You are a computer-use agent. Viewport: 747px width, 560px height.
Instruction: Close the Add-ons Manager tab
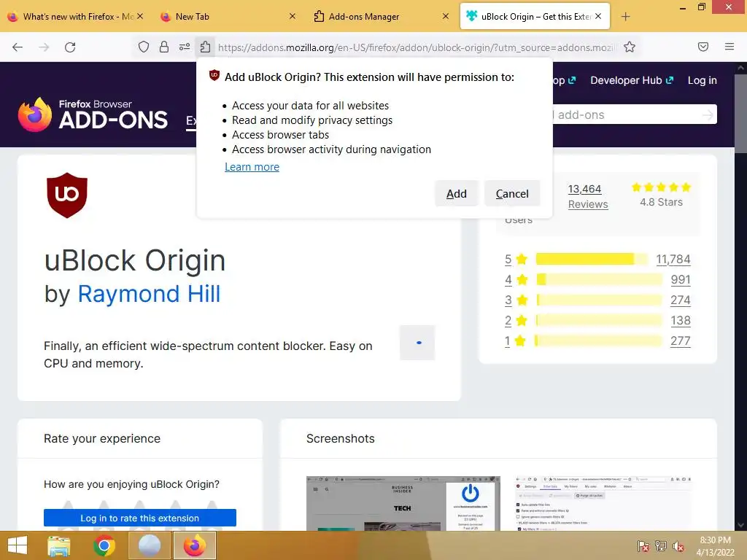[446, 16]
